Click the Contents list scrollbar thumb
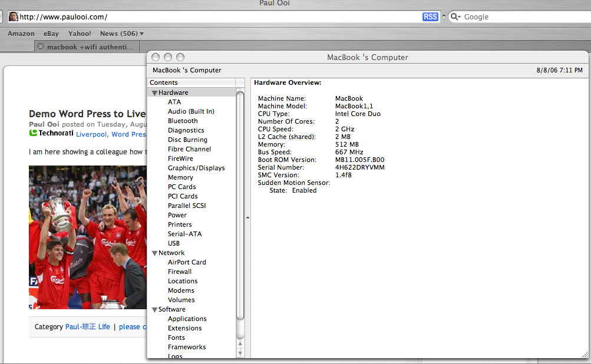This screenshot has width=591, height=364. click(240, 206)
